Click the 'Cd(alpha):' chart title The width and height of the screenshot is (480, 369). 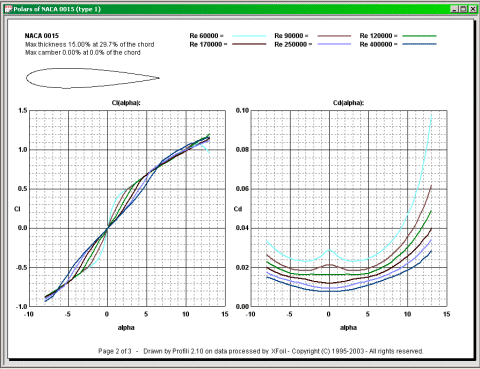pos(348,103)
